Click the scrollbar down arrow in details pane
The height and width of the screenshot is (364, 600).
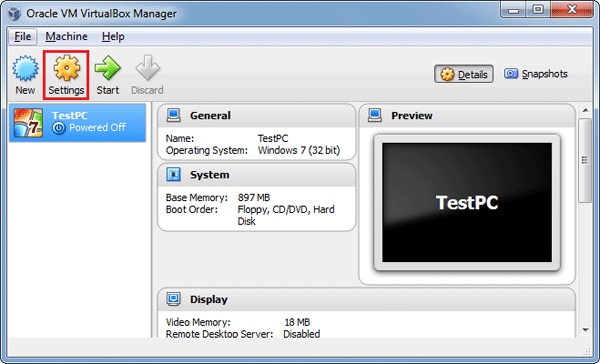coord(585,330)
